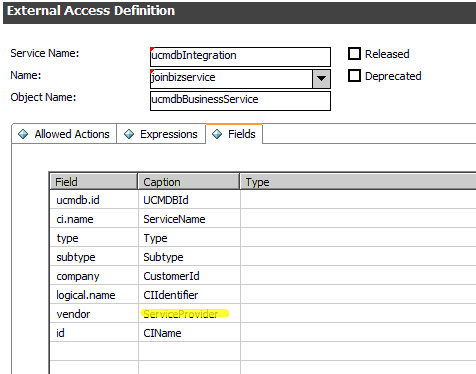Click the Type column header

tap(358, 182)
